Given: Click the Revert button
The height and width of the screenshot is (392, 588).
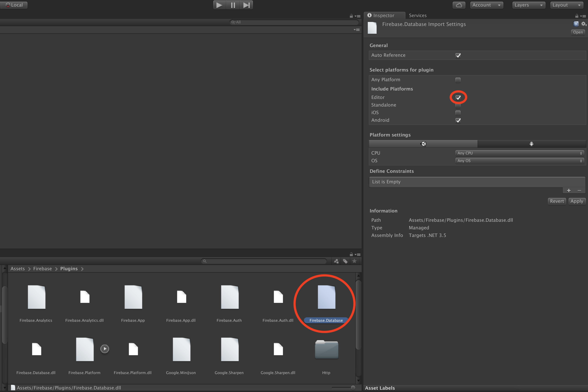Looking at the screenshot, I should pyautogui.click(x=557, y=201).
